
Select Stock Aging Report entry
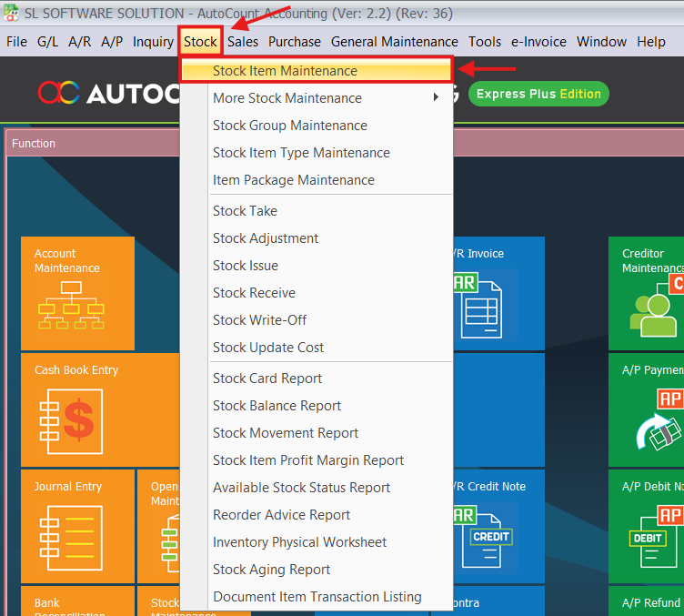(271, 570)
